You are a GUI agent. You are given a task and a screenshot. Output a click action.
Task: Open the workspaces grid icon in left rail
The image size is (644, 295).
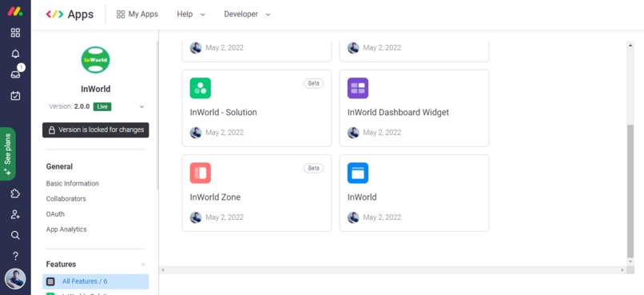tap(15, 33)
